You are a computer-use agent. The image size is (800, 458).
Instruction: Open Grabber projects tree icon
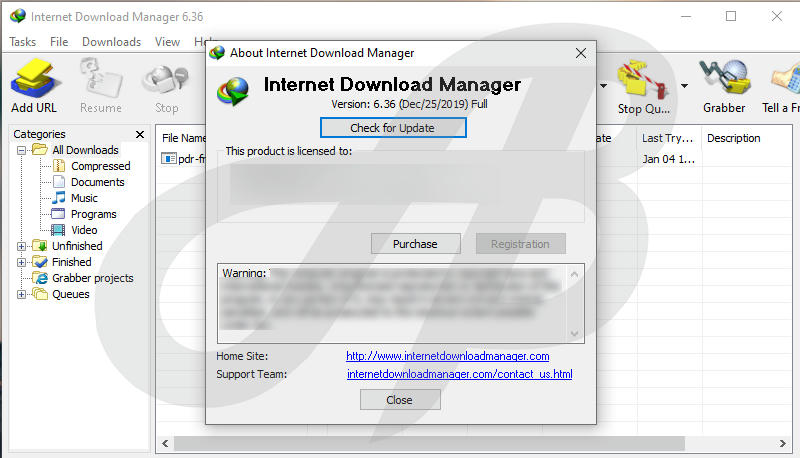(40, 278)
